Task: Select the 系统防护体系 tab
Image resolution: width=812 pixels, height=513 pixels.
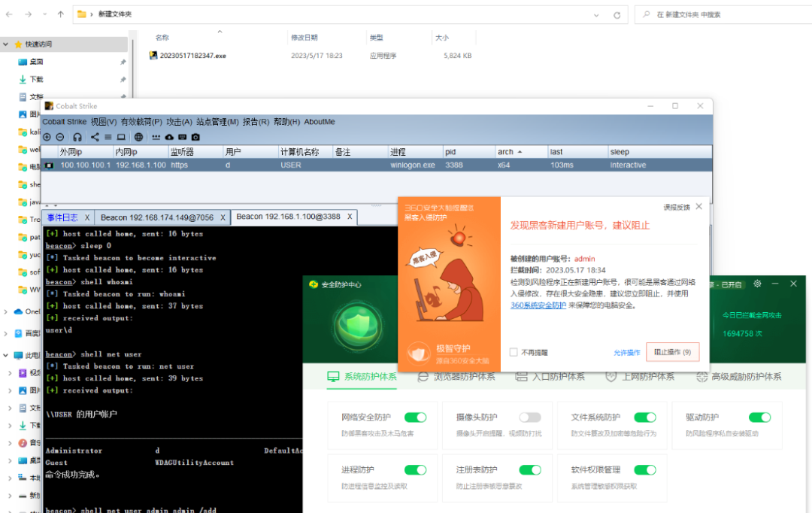Action: pos(362,377)
